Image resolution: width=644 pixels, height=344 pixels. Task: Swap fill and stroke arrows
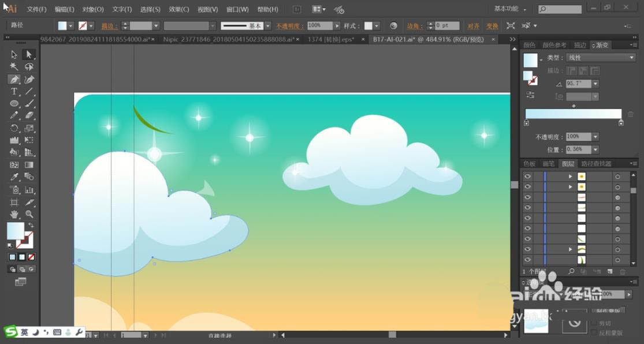pyautogui.click(x=31, y=225)
